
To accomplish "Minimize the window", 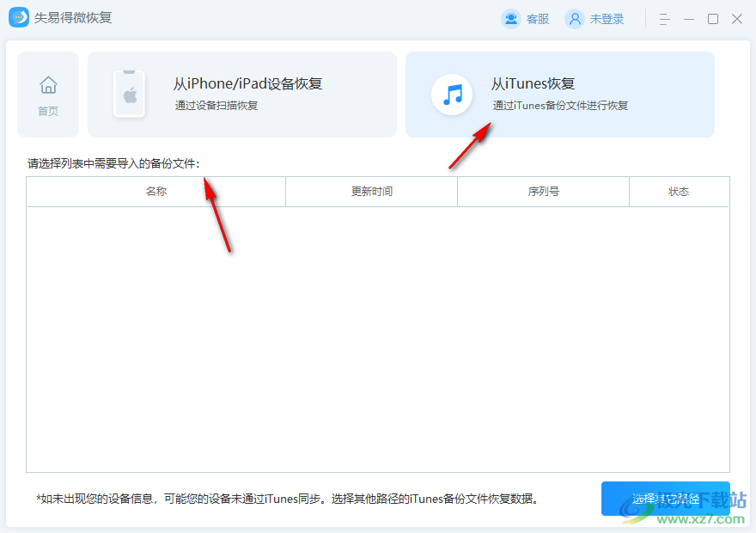I will point(689,19).
